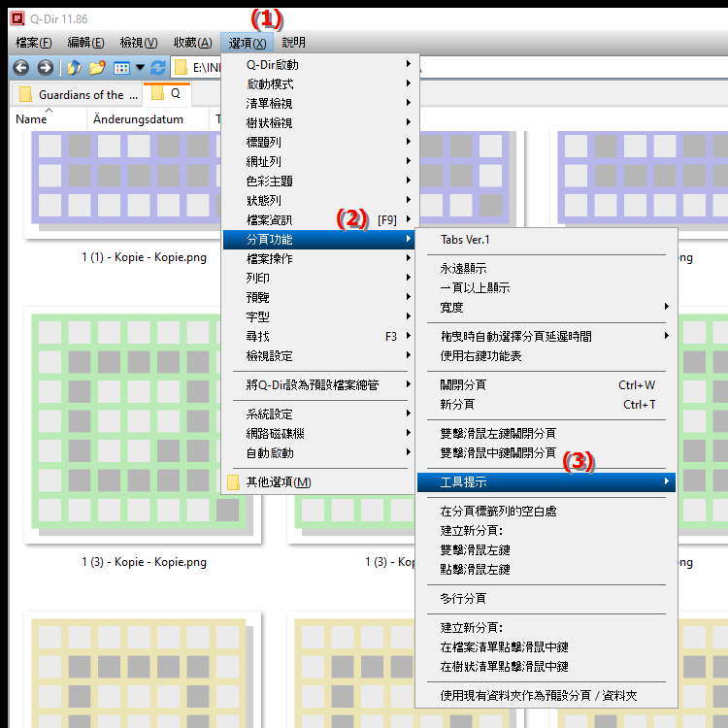Click 其他選項(M) menu entry
The width and height of the screenshot is (728, 728).
tap(320, 482)
